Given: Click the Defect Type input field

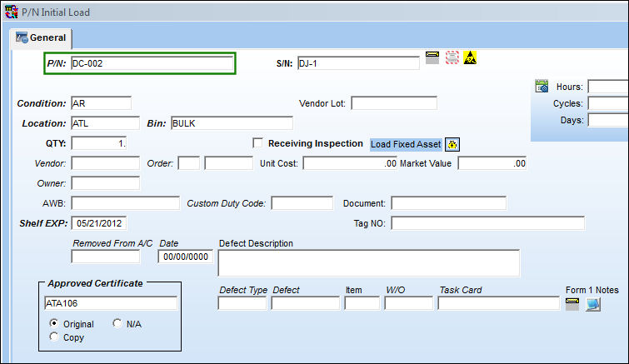Looking at the screenshot, I should pos(242,303).
